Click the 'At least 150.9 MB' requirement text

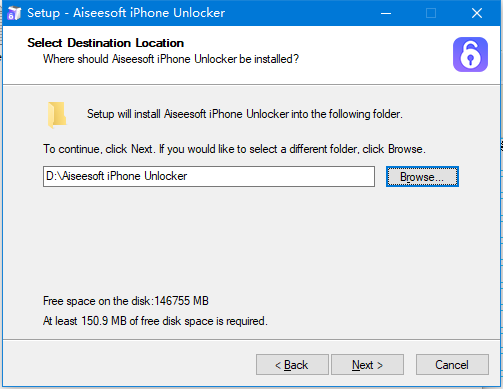pyautogui.click(x=155, y=321)
